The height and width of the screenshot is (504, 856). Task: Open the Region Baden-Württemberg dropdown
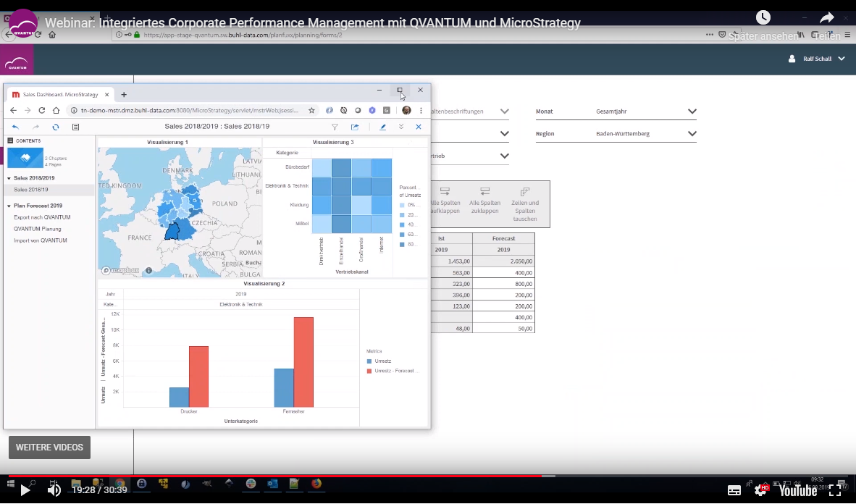pos(616,134)
